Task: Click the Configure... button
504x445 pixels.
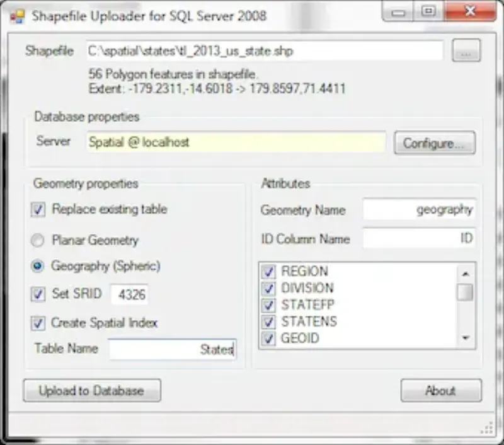Action: pos(435,142)
